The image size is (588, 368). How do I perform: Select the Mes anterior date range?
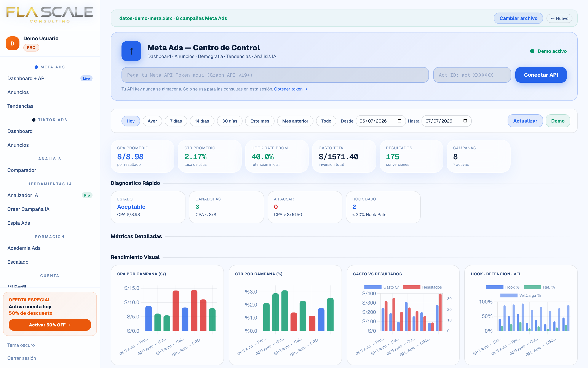(x=295, y=121)
